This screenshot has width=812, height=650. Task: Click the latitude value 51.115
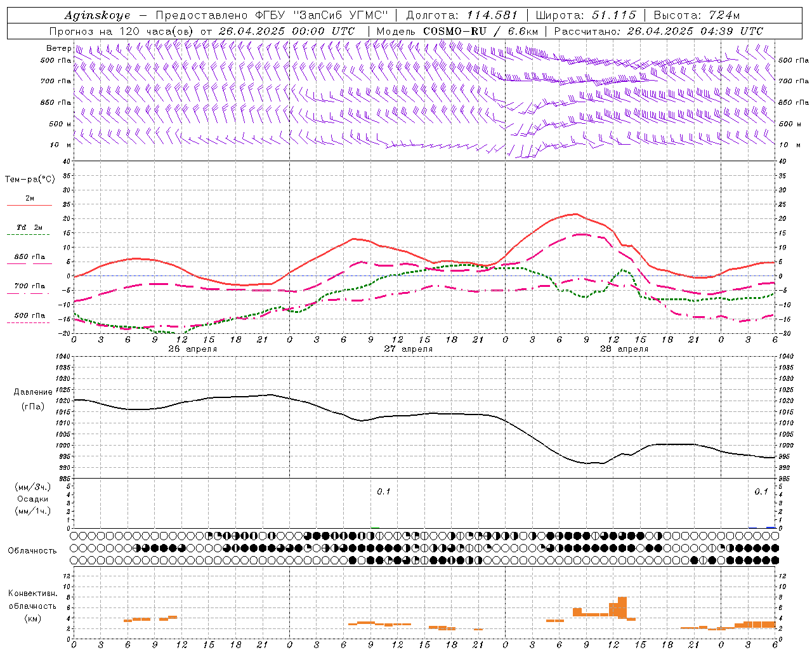(x=614, y=15)
